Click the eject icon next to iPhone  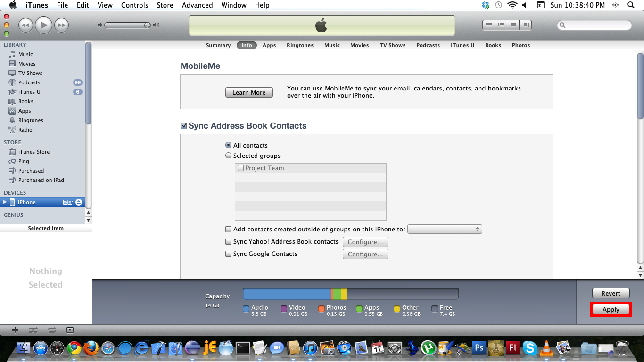tap(79, 202)
